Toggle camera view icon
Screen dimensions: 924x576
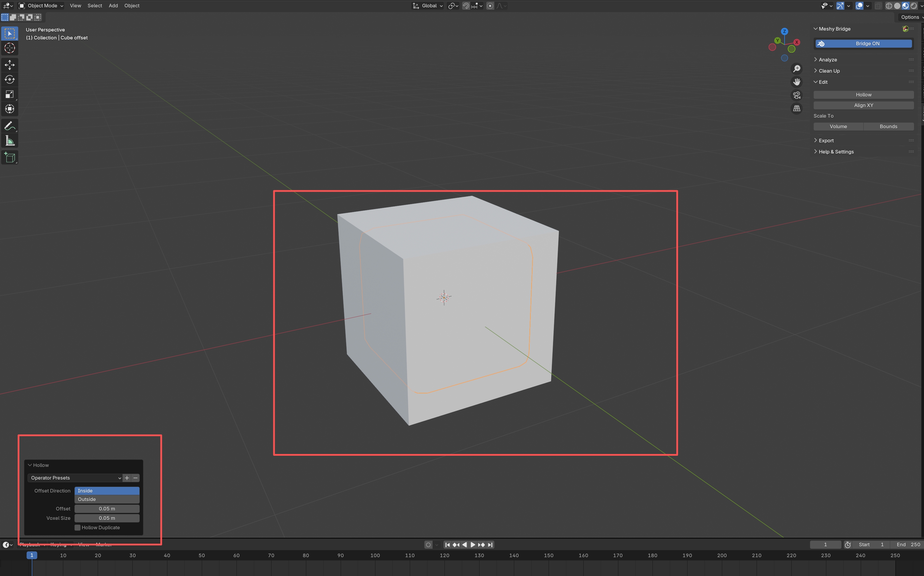796,95
